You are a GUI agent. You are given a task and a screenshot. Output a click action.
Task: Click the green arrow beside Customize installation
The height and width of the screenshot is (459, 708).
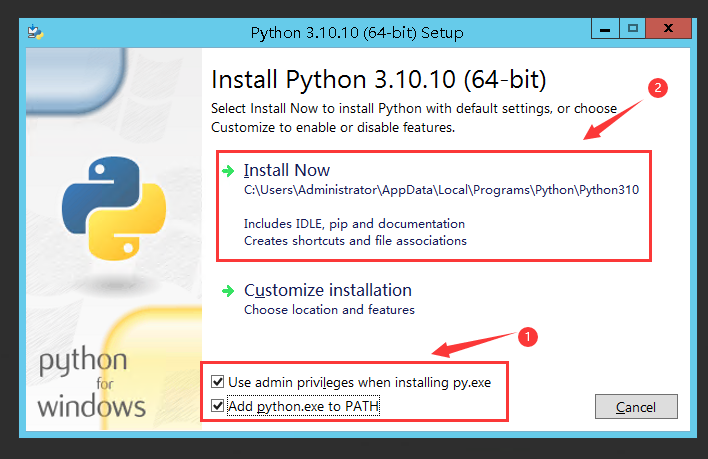pos(229,291)
